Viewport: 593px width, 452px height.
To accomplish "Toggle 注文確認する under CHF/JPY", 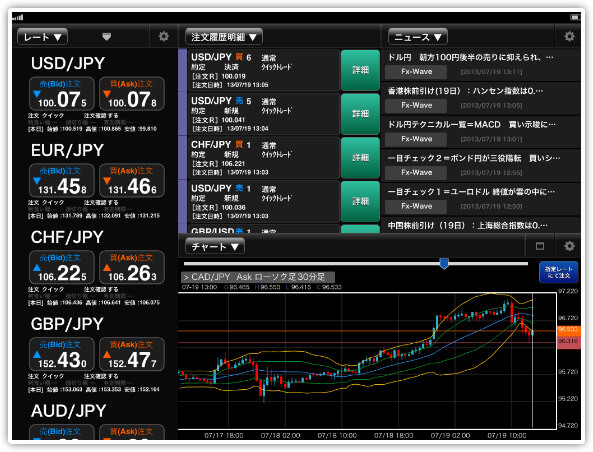I will coord(101,289).
